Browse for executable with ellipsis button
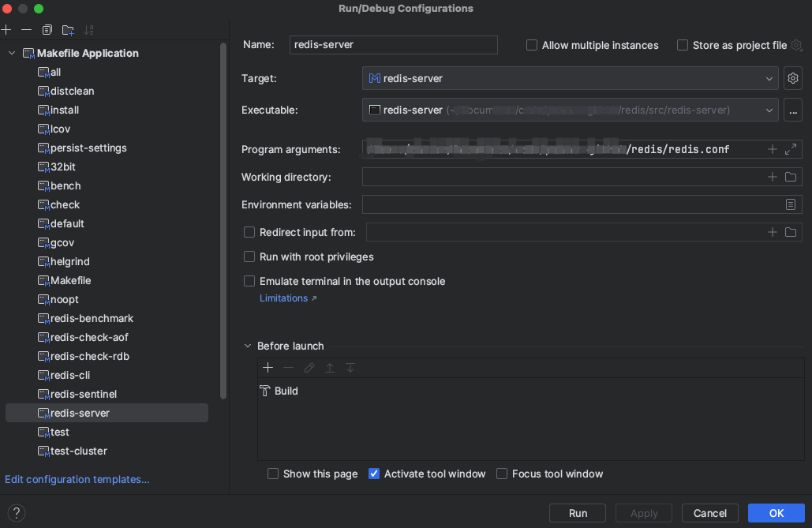The width and height of the screenshot is (812, 528). (793, 110)
